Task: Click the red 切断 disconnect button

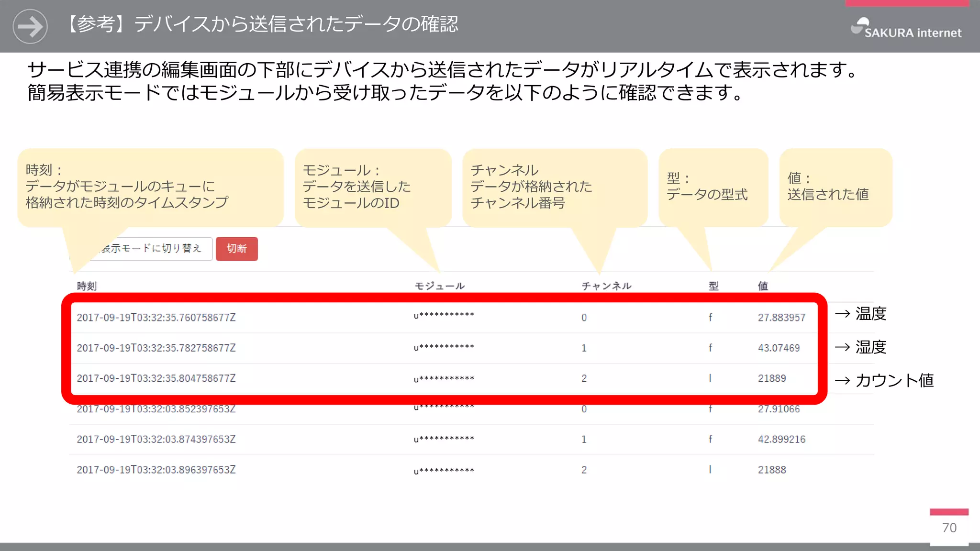Action: click(x=236, y=249)
